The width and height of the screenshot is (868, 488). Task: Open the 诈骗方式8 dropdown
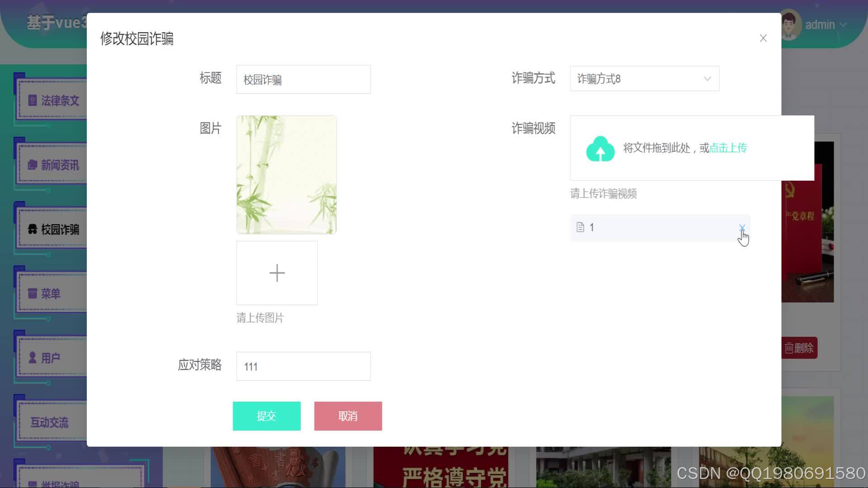(644, 79)
